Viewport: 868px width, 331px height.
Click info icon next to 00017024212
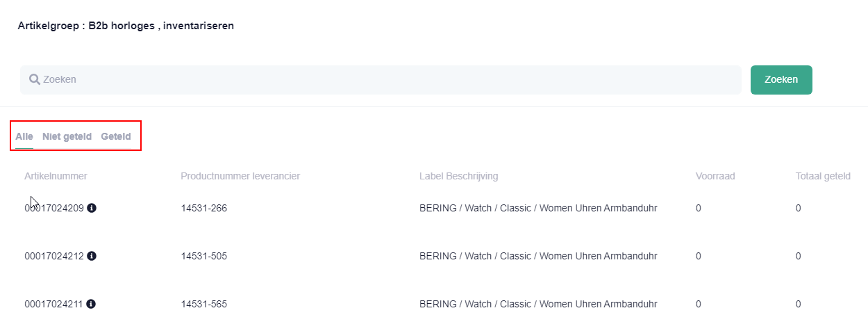pos(92,256)
